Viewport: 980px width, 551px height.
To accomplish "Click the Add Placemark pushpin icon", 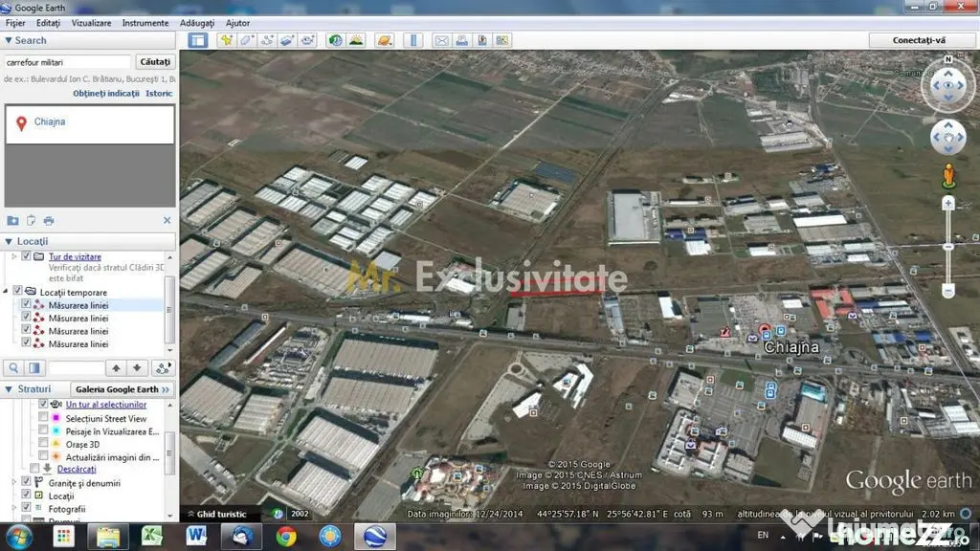I will (226, 40).
